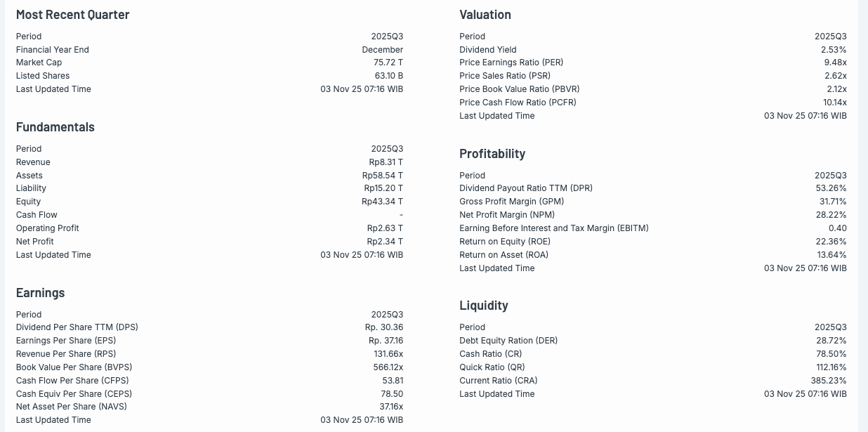Click the Earnings section heading

point(40,293)
